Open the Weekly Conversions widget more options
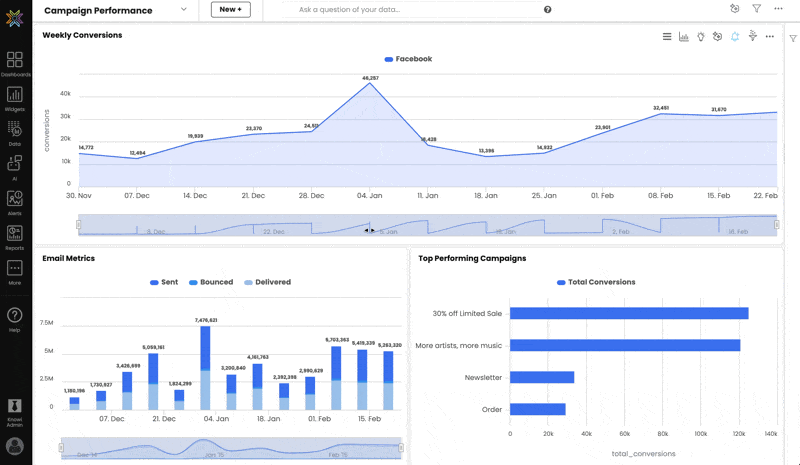800x465 pixels. click(769, 37)
